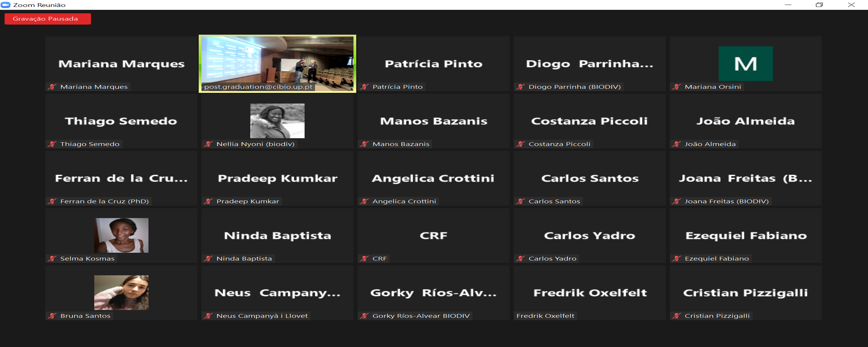Click the Zoom logo icon in title bar
The height and width of the screenshot is (347, 868).
[6, 5]
